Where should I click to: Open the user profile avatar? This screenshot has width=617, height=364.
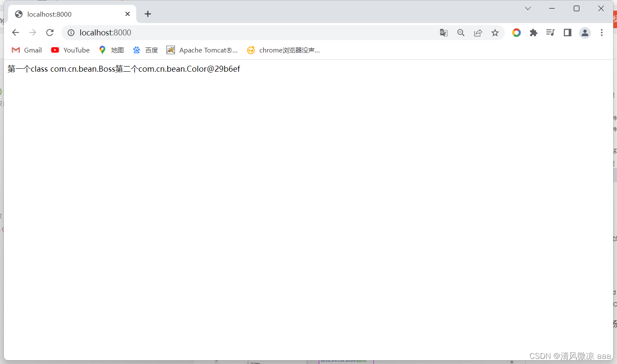coord(585,33)
